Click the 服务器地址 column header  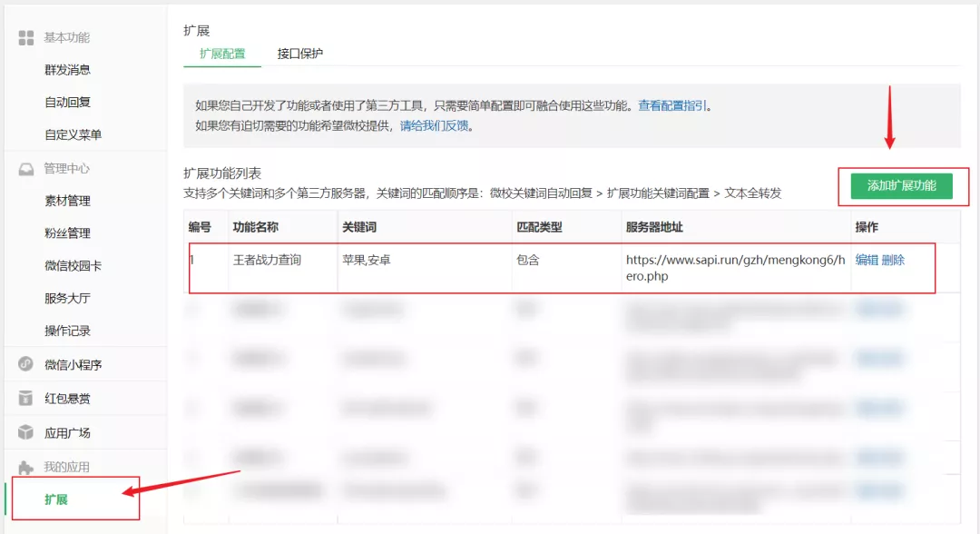point(654,227)
